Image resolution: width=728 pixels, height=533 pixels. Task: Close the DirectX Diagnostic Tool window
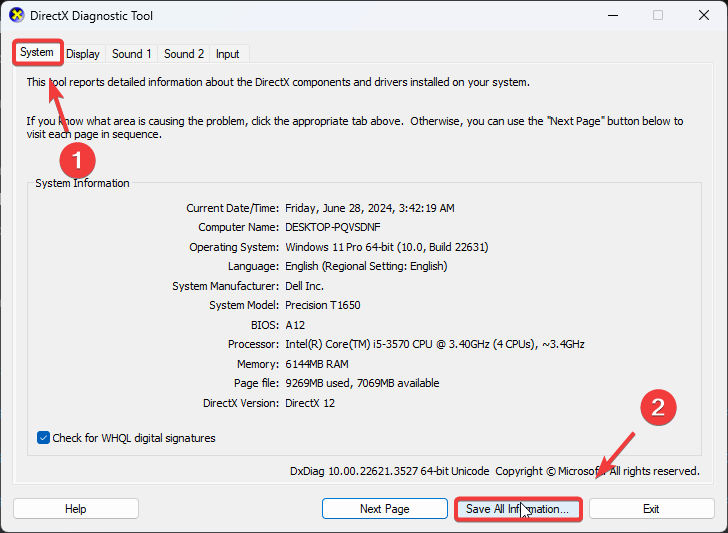[x=704, y=15]
